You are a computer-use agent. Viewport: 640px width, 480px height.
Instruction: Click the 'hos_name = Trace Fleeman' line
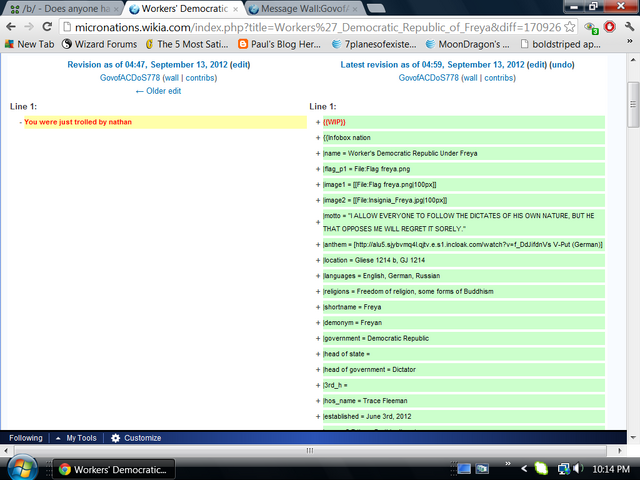pos(464,401)
